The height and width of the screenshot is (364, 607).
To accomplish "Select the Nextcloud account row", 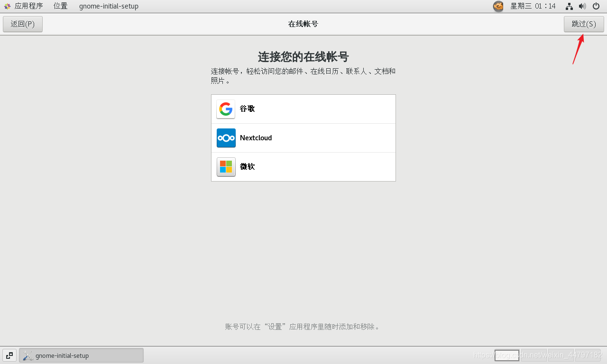I will tap(303, 138).
